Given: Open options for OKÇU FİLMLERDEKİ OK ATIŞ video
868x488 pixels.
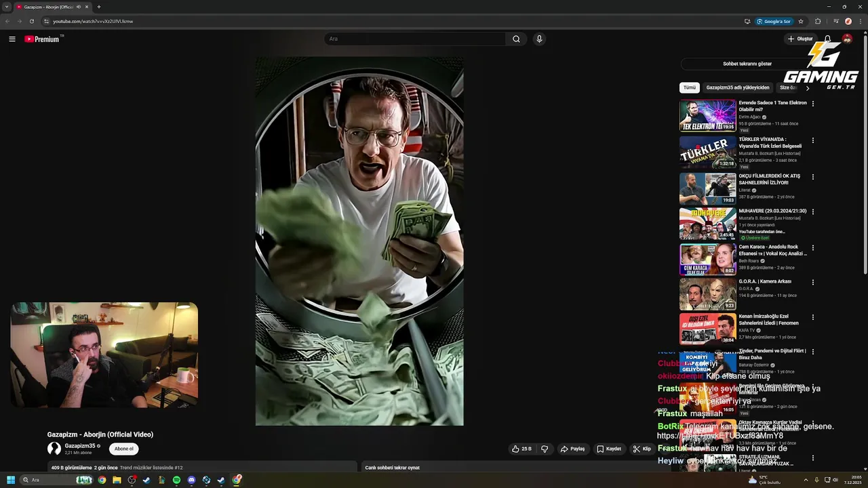Looking at the screenshot, I should 813,177.
